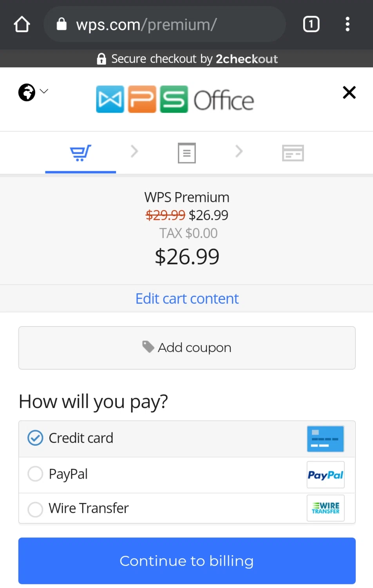This screenshot has width=373, height=588.
Task: Click the Wire Transfer logo icon
Action: 325,508
